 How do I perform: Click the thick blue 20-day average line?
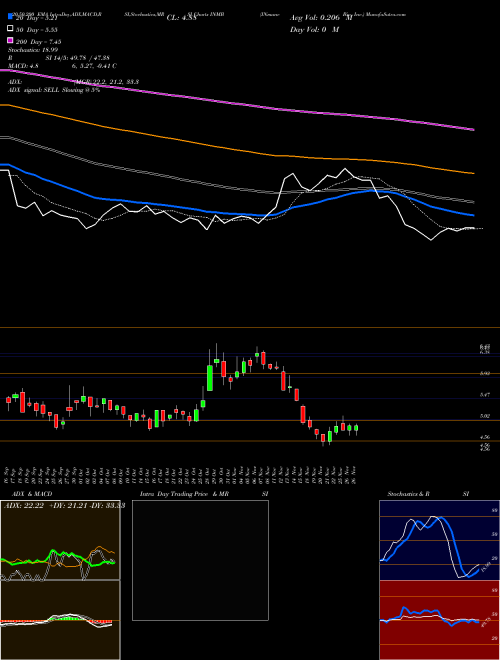pos(236,213)
